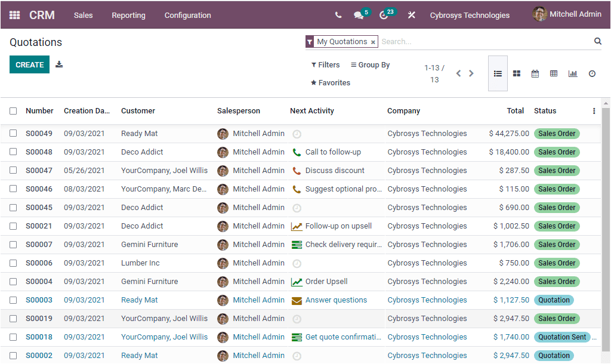This screenshot has height=364, width=611.
Task: Switch to the Activity view
Action: pyautogui.click(x=591, y=73)
